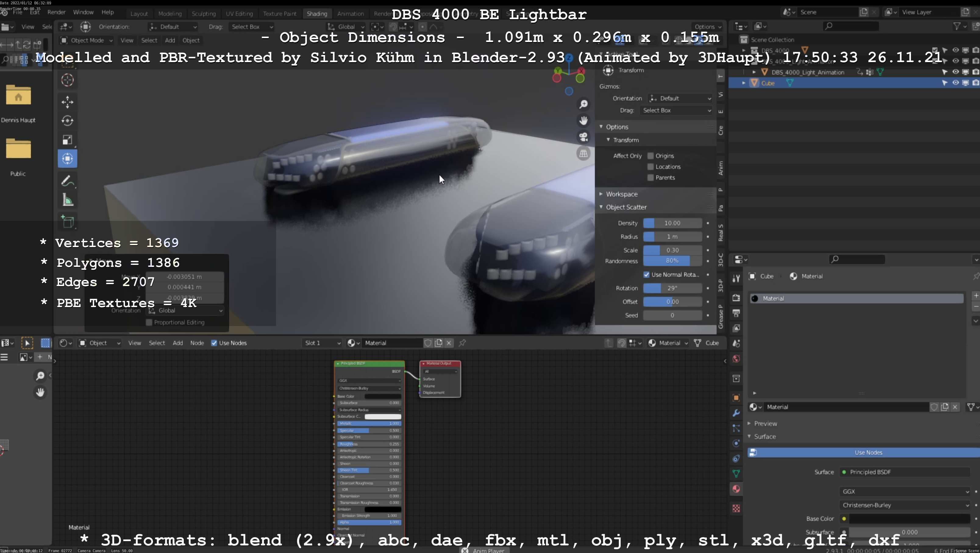Switch to the Animation workspace tab

click(350, 14)
